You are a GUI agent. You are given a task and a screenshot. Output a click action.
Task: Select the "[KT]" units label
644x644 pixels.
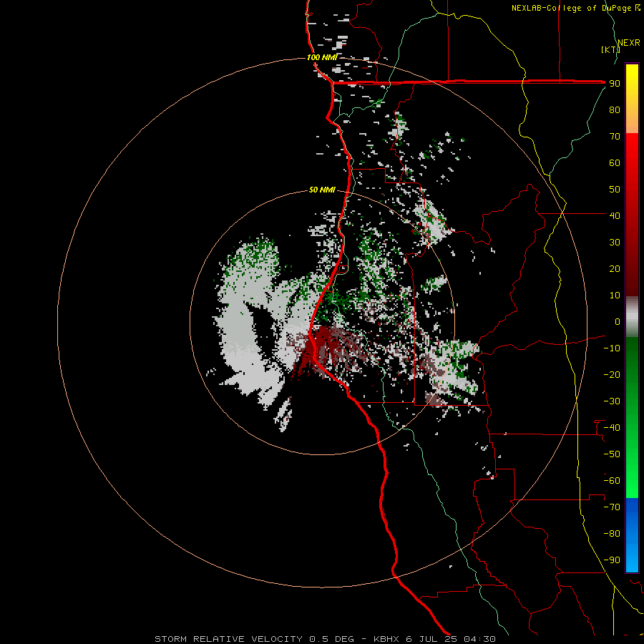[x=610, y=49]
